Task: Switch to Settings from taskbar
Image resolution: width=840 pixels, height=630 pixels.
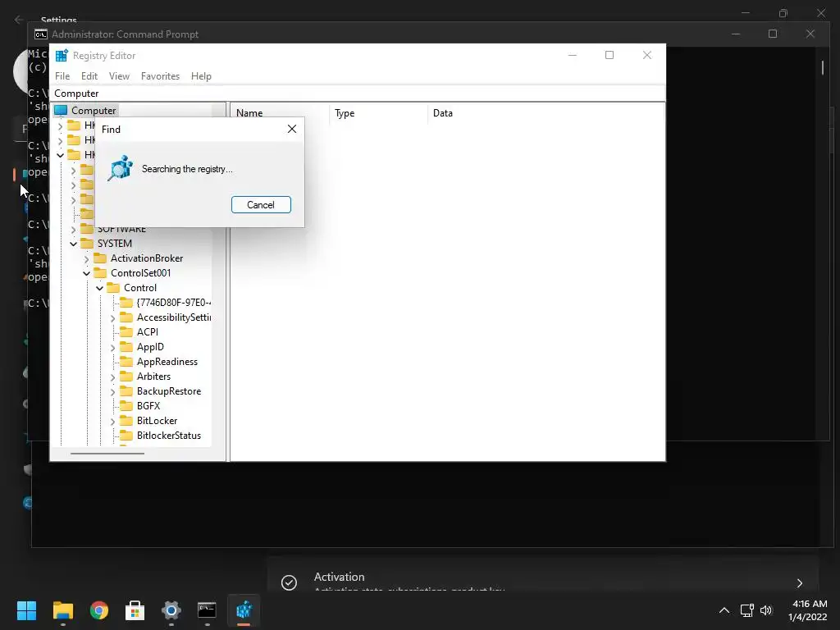Action: (171, 610)
